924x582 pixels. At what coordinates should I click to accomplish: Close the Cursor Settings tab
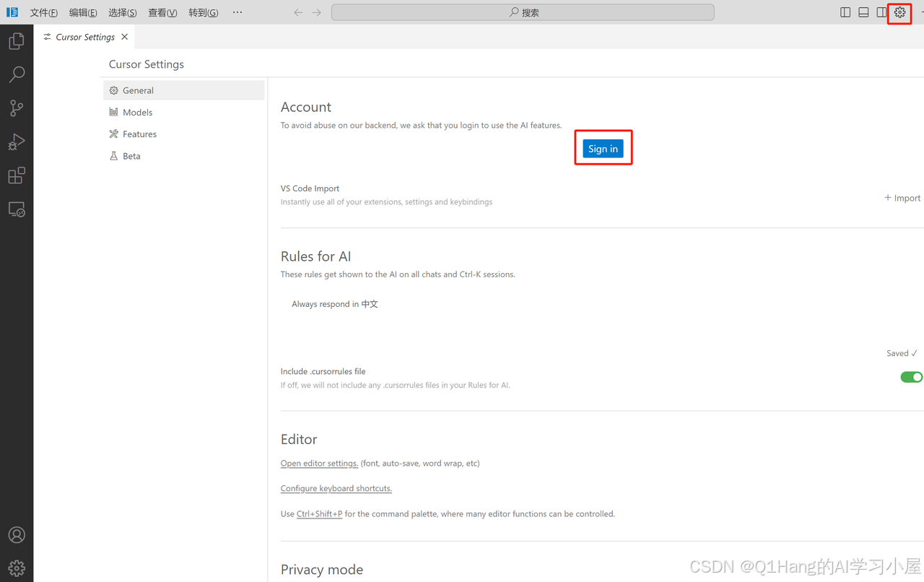click(125, 37)
